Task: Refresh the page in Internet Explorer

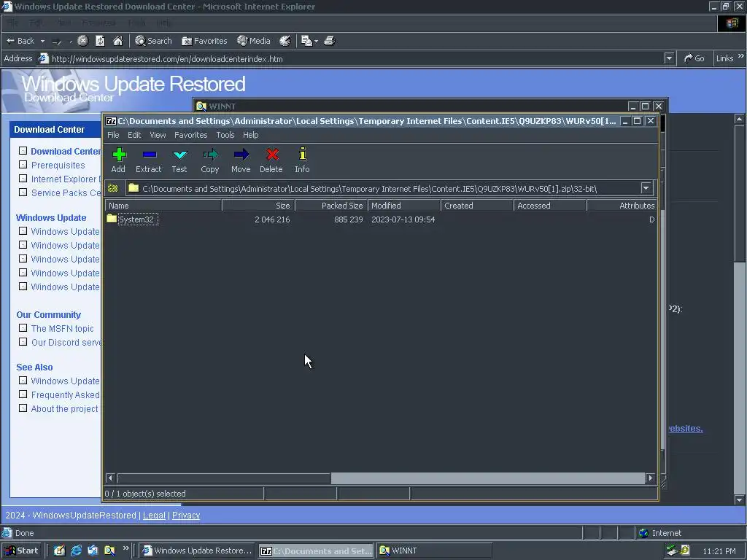Action: [x=100, y=41]
